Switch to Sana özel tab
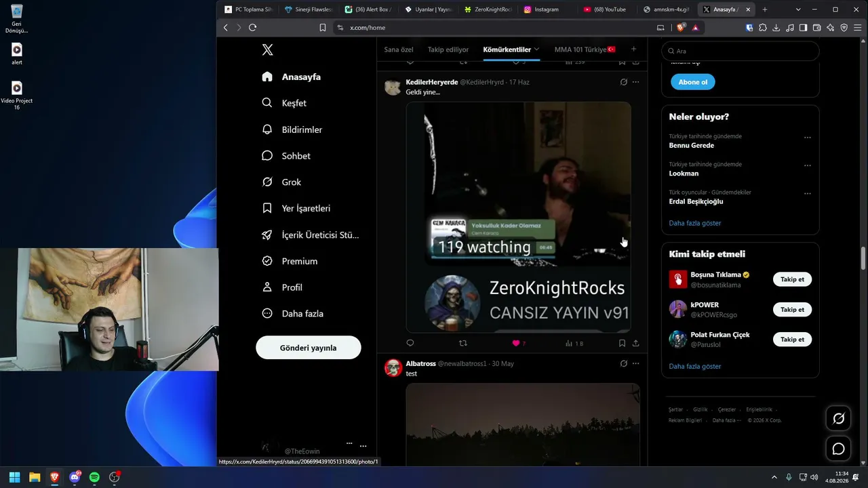 coord(399,49)
